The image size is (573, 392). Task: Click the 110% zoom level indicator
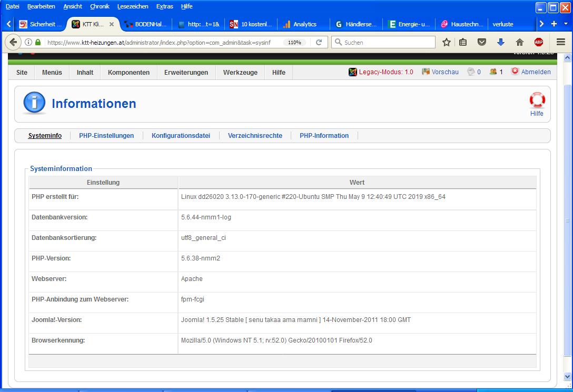294,42
